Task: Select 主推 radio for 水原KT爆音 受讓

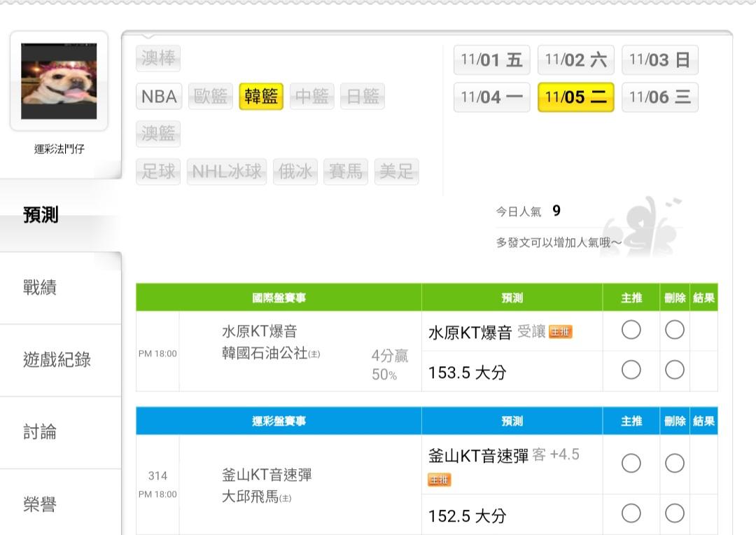Action: point(631,330)
